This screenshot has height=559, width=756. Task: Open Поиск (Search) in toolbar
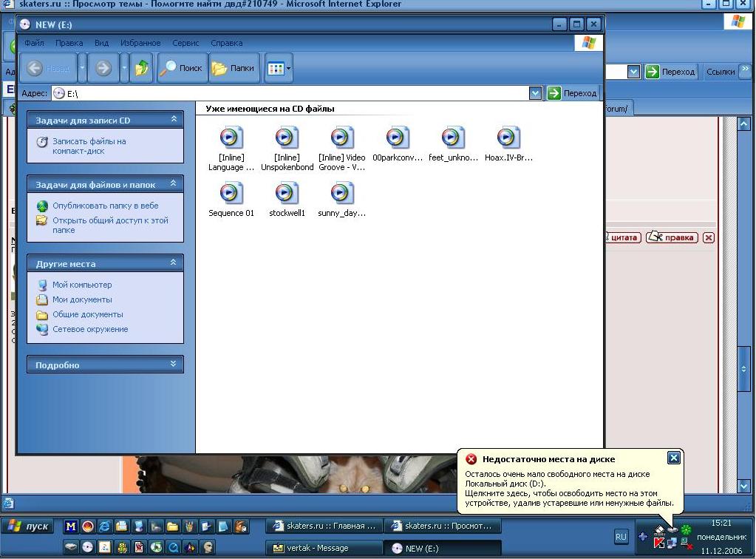pyautogui.click(x=182, y=68)
